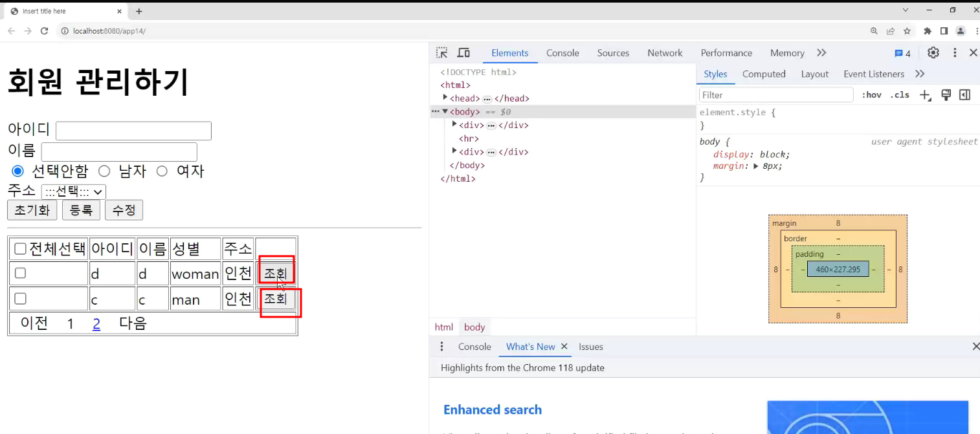Open a new browser tab with plus
Image resolution: width=980 pixels, height=434 pixels.
click(139, 11)
